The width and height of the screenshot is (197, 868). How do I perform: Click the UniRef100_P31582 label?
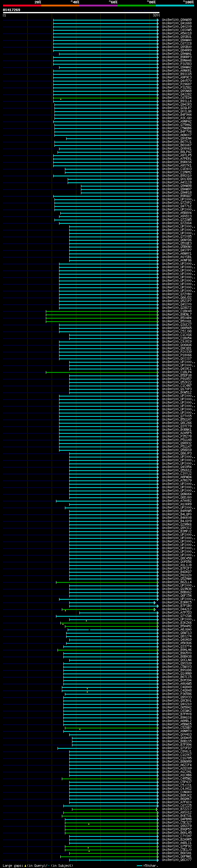pos(177,88)
